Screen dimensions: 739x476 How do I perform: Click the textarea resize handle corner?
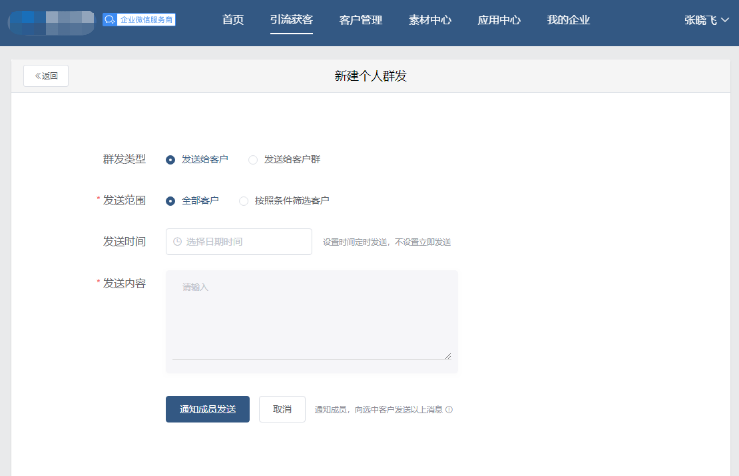pyautogui.click(x=447, y=355)
